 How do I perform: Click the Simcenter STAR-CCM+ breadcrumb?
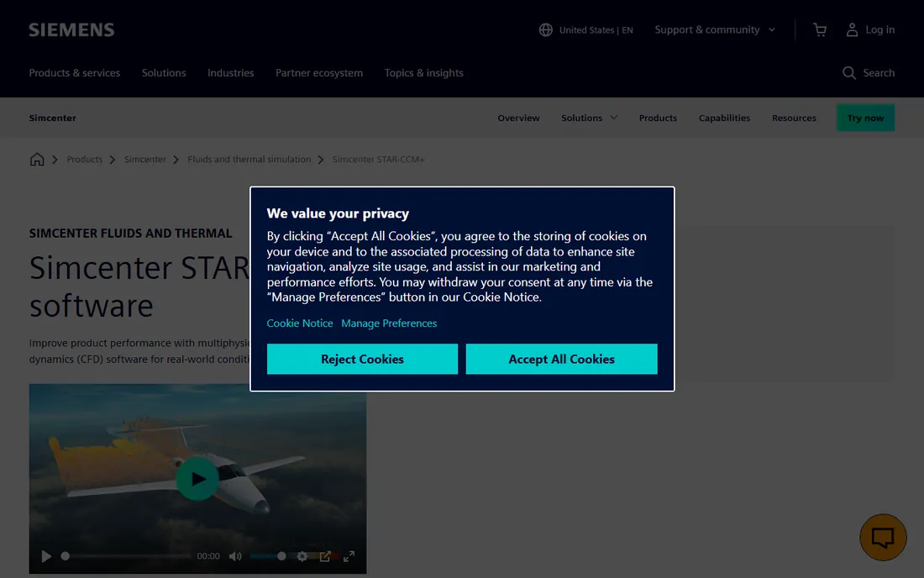tap(378, 159)
